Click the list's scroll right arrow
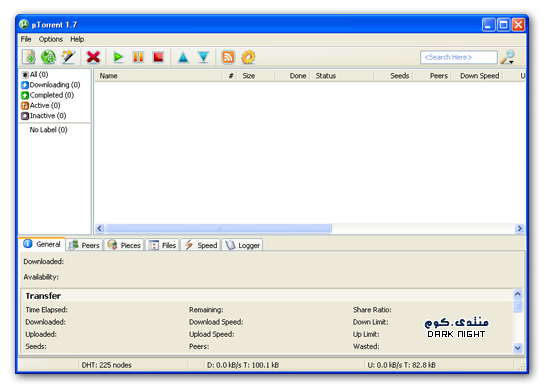The height and width of the screenshot is (389, 545). pyautogui.click(x=520, y=228)
